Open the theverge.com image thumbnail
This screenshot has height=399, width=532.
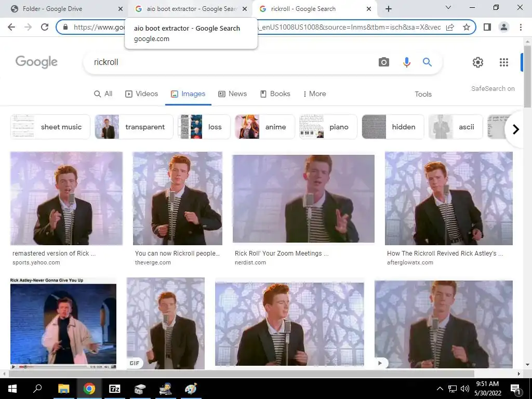[x=178, y=198]
